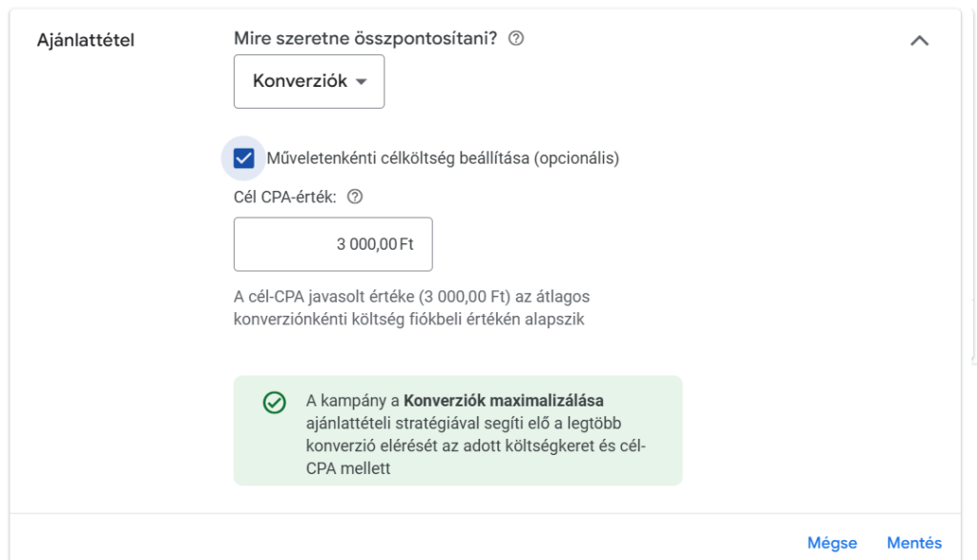Click the suggested cél-CPA helper text below the field
Image resolution: width=977 pixels, height=560 pixels.
coord(411,308)
